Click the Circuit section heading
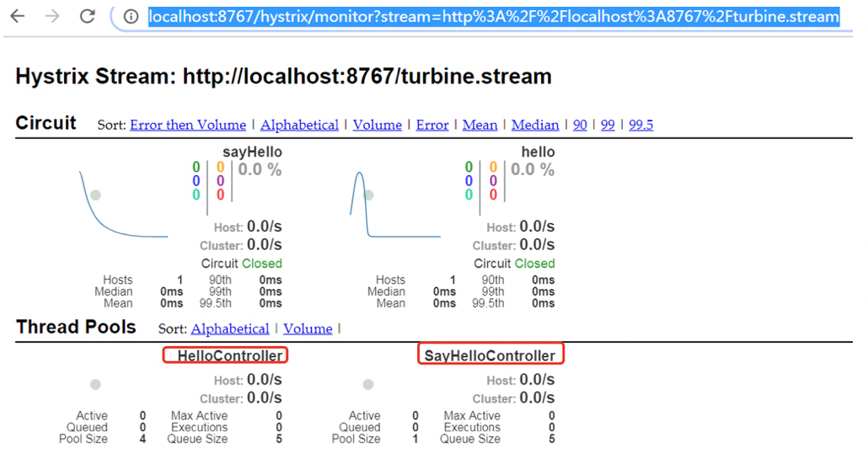The image size is (868, 453). click(x=46, y=123)
